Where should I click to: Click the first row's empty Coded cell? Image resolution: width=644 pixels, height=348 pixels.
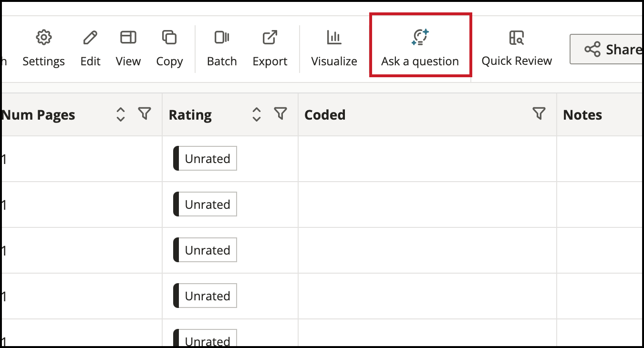pyautogui.click(x=427, y=159)
